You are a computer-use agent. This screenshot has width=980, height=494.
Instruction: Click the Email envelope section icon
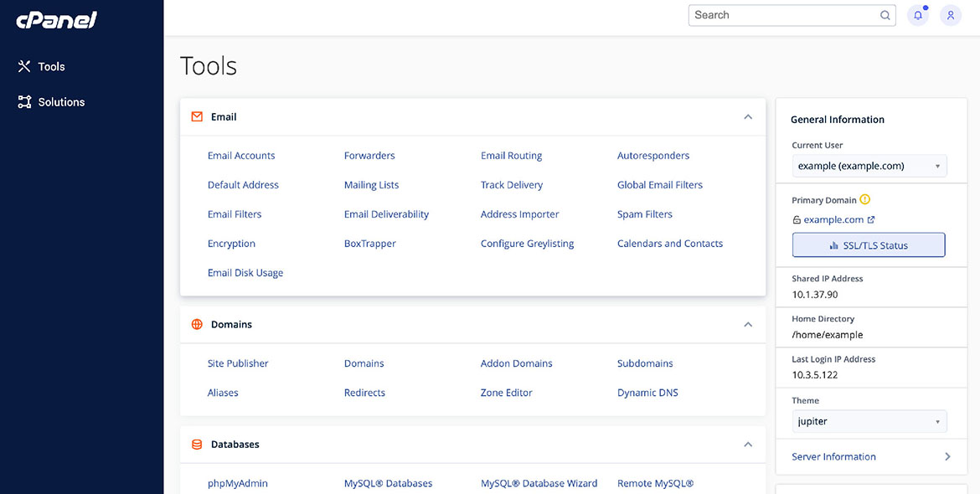click(197, 117)
